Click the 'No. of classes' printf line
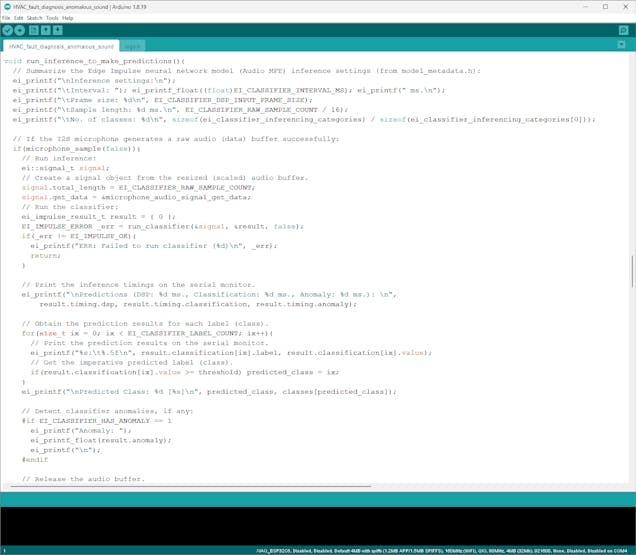 click(304, 119)
